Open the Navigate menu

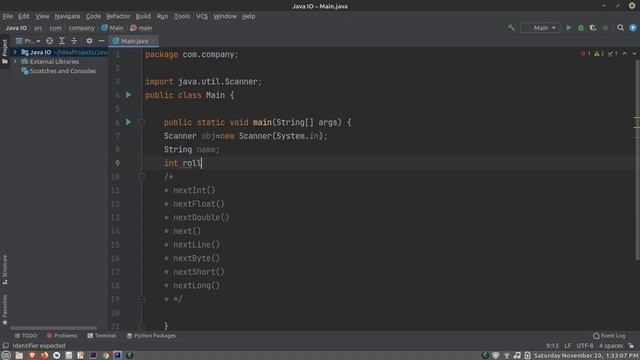67,16
